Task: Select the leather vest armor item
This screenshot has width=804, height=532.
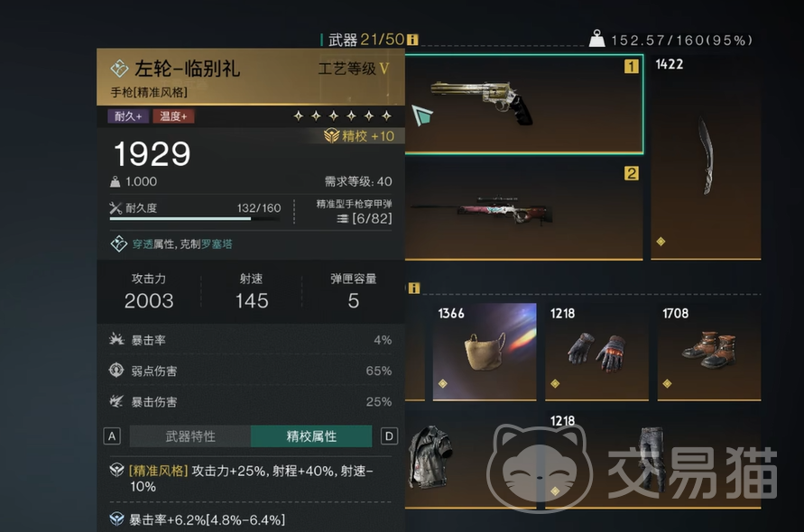Action: (x=430, y=457)
